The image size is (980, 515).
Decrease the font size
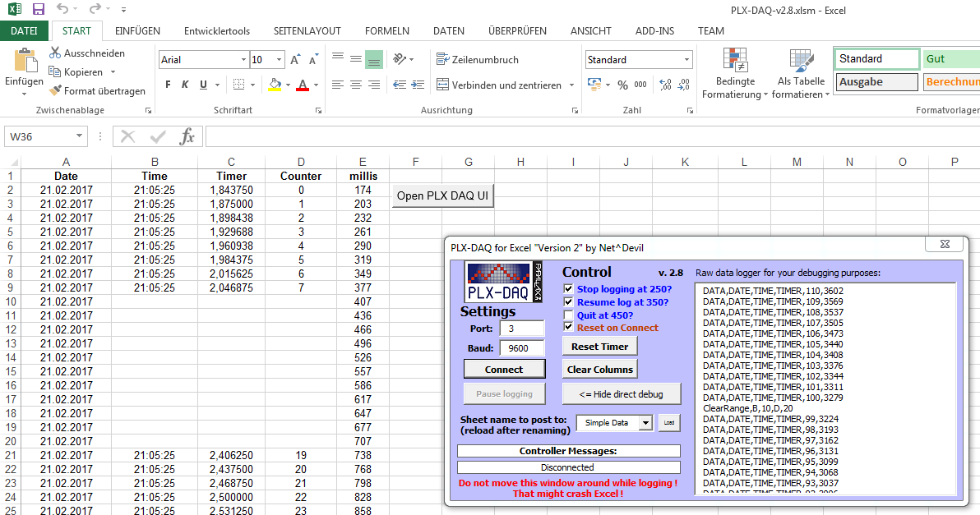tap(314, 60)
